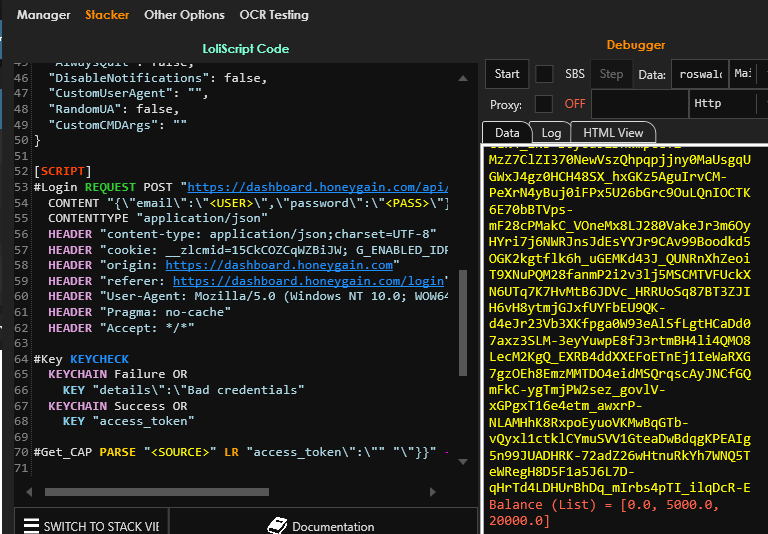768x534 pixels.
Task: Click the horizontal scrollbar thumb below code
Action: pyautogui.click(x=157, y=492)
